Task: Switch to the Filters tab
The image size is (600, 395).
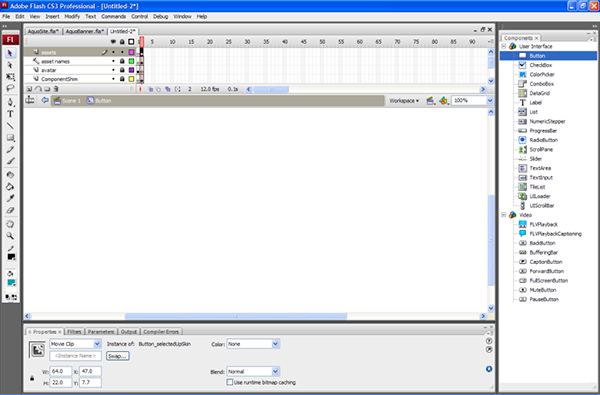Action: click(x=74, y=331)
